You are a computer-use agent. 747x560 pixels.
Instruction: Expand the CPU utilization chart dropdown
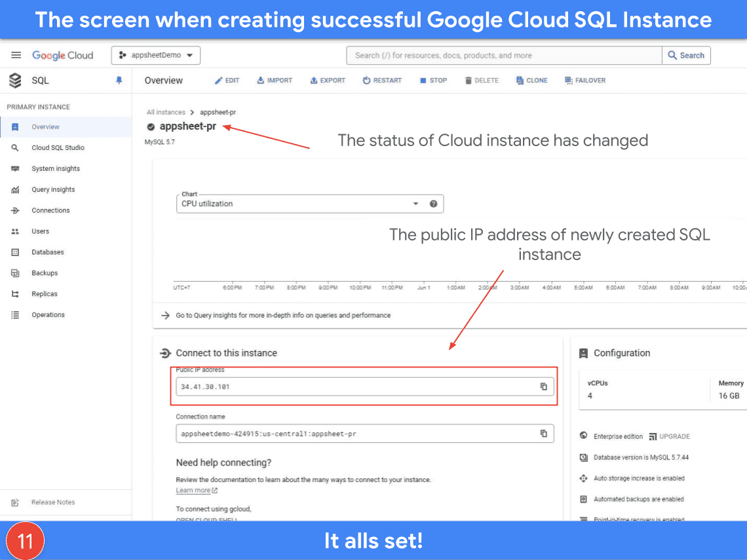415,204
